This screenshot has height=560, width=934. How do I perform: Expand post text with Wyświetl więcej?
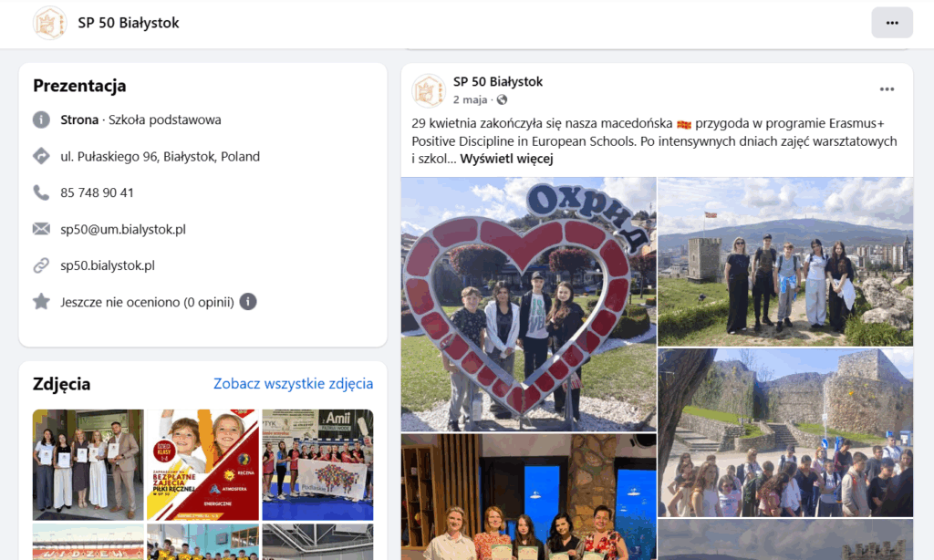pos(506,159)
